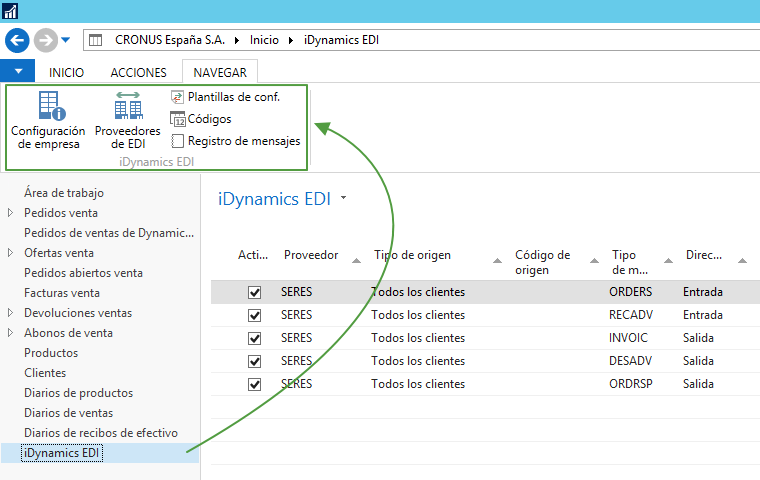Open navigation history dropdown arrow
760x480 pixels.
click(x=65, y=40)
